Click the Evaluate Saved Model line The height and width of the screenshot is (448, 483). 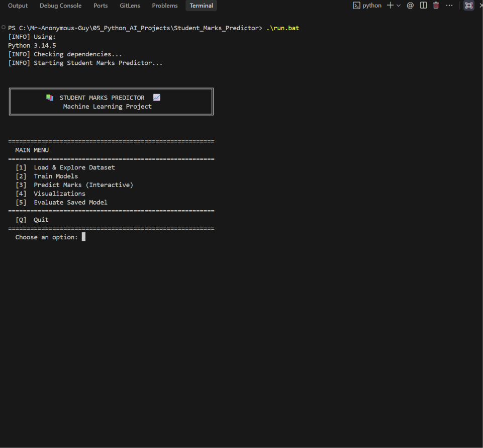tap(61, 203)
